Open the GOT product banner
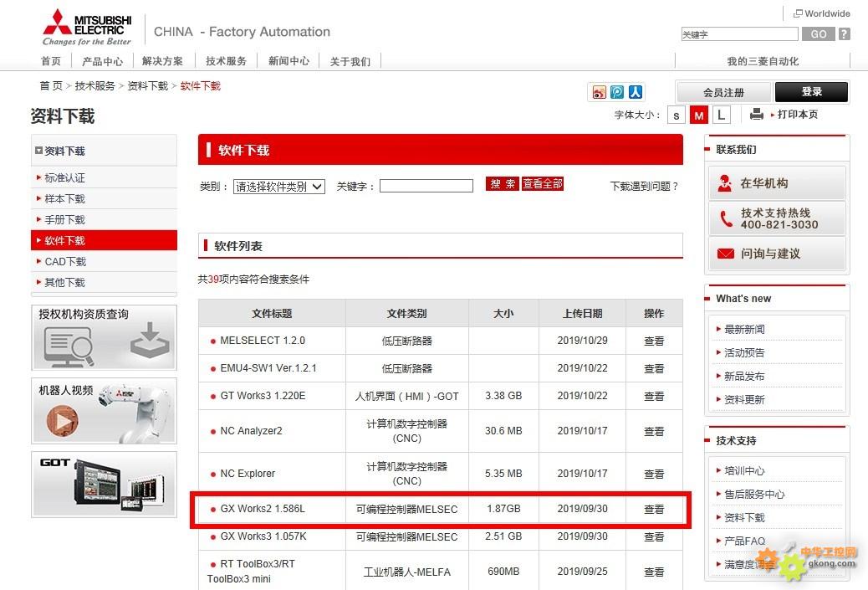The image size is (868, 590). [104, 485]
